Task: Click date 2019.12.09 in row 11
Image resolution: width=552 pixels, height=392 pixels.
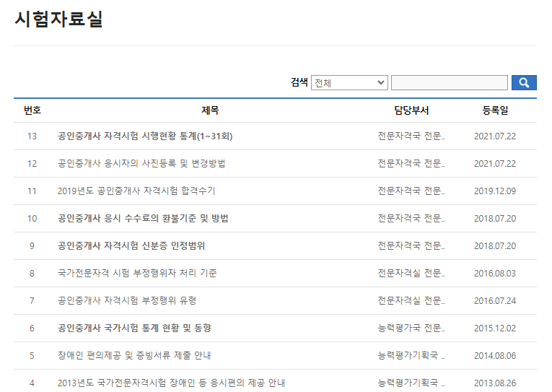Action: point(495,191)
